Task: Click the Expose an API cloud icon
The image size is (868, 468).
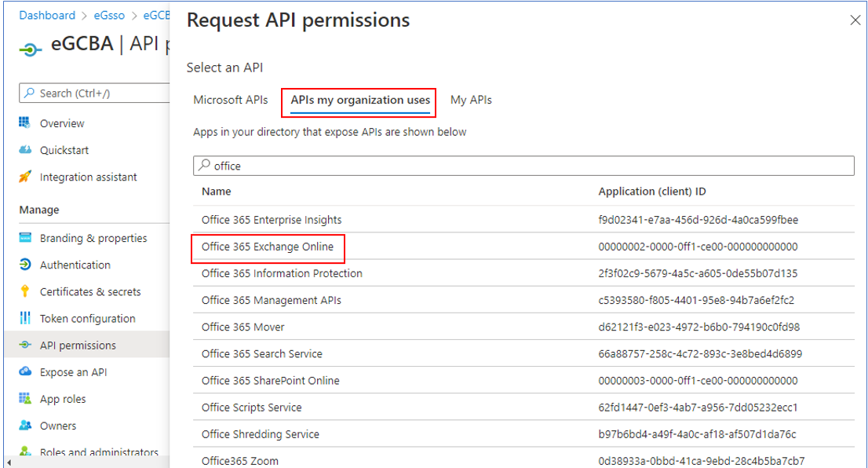Action: click(x=25, y=371)
